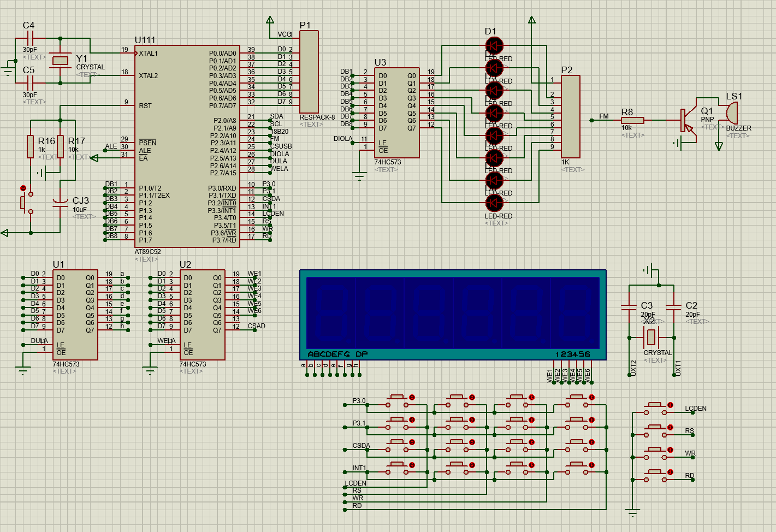Click the P2 1K resistor pack
Viewport: 776px width, 532px height.
point(571,116)
